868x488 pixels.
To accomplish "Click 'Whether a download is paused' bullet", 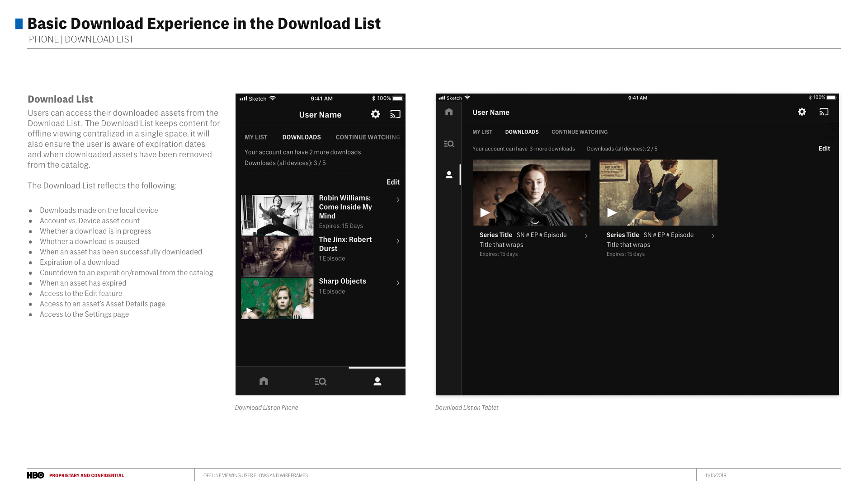I will pos(90,241).
